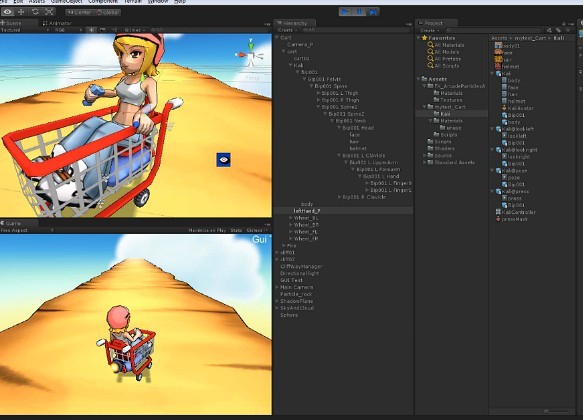Expand Main Camera in Hierarchy
Viewport: 583px width, 420px height.
(x=277, y=287)
